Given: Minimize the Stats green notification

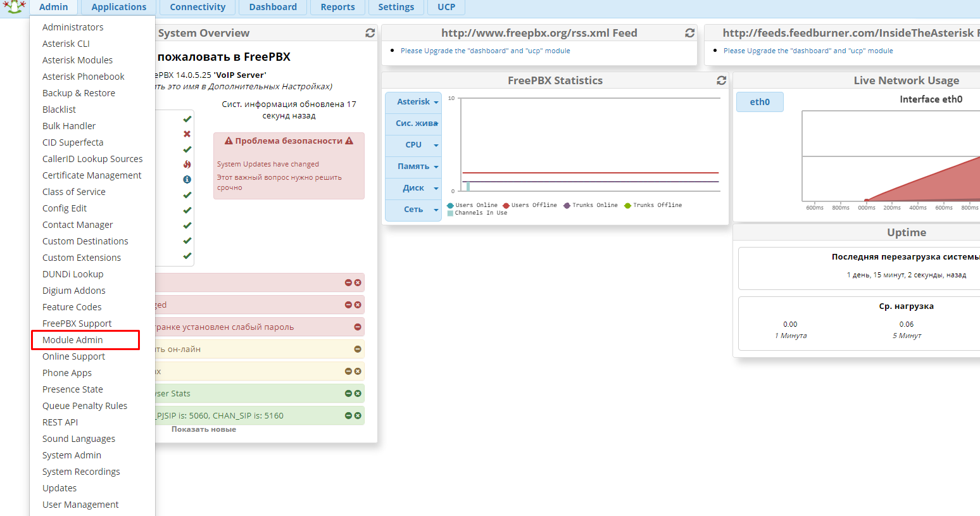Looking at the screenshot, I should click(x=348, y=394).
